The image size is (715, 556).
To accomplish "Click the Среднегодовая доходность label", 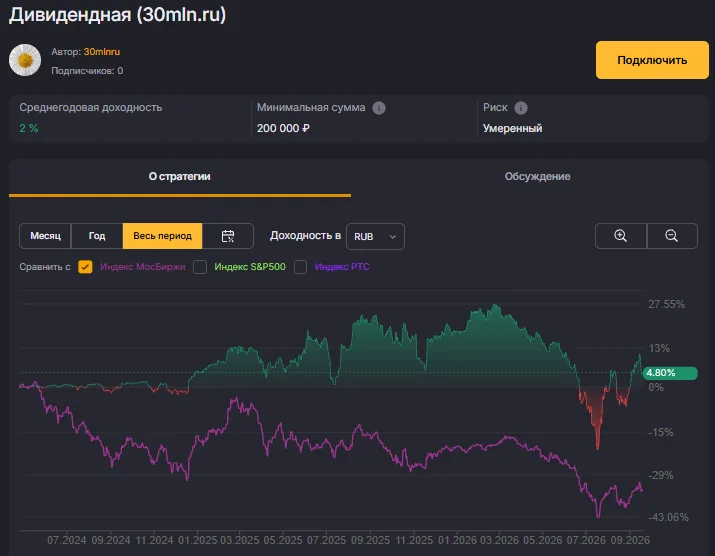I will 91,108.
